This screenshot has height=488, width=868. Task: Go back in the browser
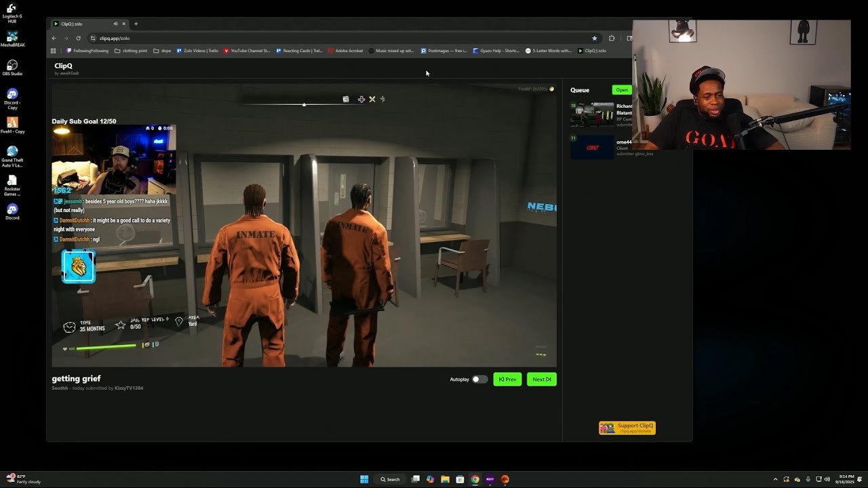54,38
